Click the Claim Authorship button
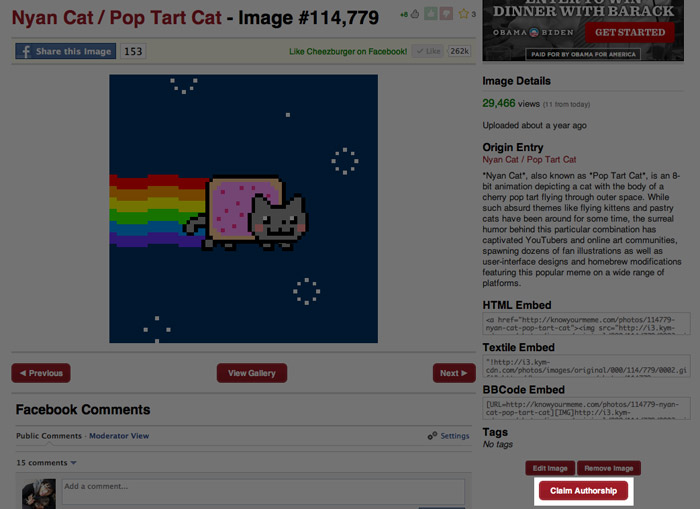This screenshot has width=700, height=509. click(583, 491)
